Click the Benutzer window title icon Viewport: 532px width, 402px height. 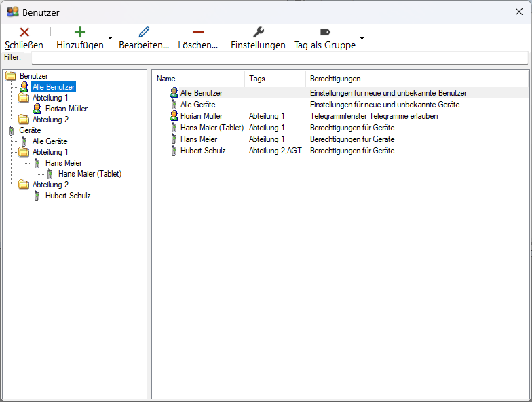[12, 12]
